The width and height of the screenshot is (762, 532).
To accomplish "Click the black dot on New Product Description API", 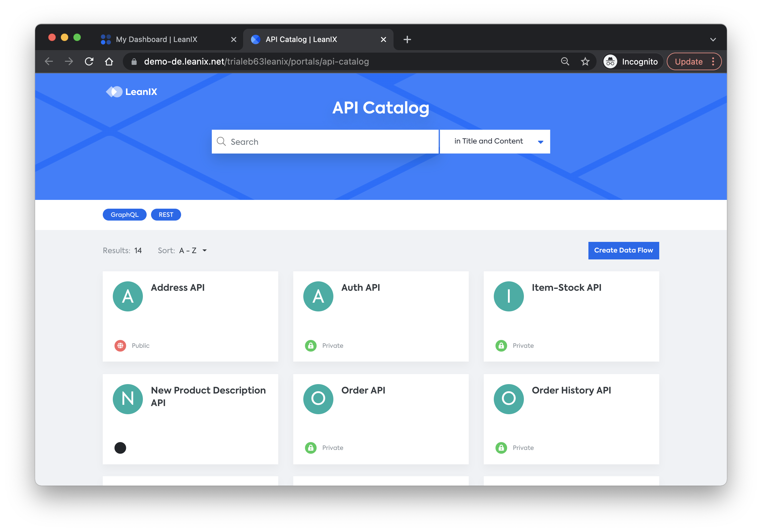I will coord(120,448).
